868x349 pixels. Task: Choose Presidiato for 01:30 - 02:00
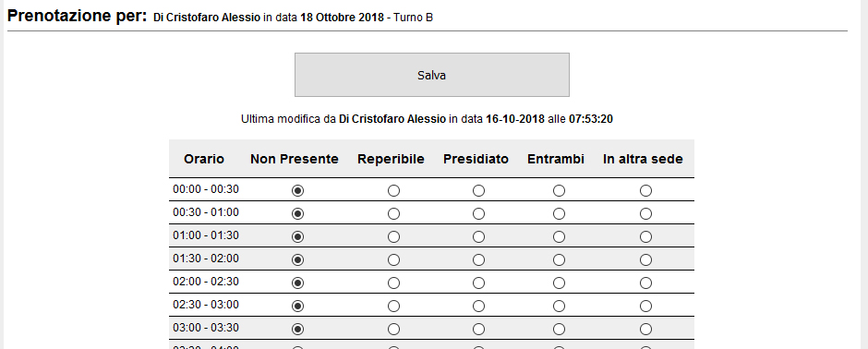pos(479,260)
